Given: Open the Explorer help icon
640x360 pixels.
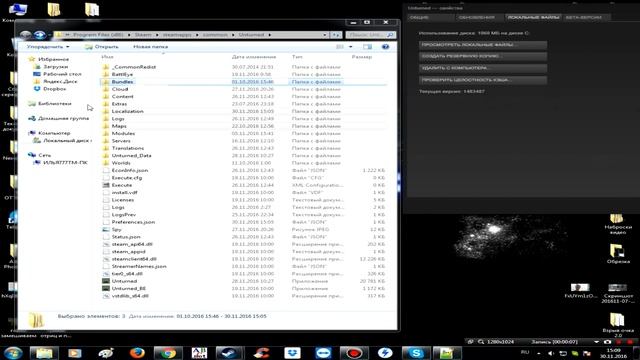Looking at the screenshot, I should (385, 47).
